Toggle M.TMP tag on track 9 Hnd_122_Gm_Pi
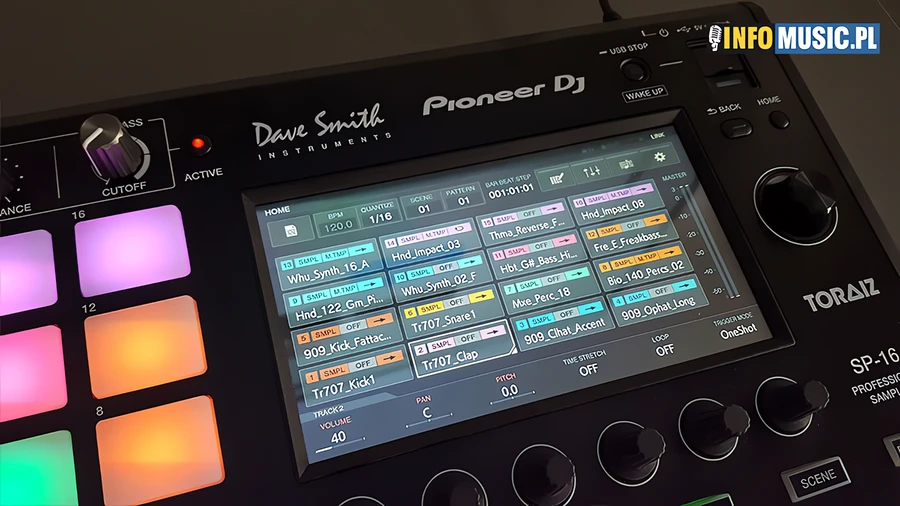This screenshot has width=900, height=506. [x=344, y=290]
